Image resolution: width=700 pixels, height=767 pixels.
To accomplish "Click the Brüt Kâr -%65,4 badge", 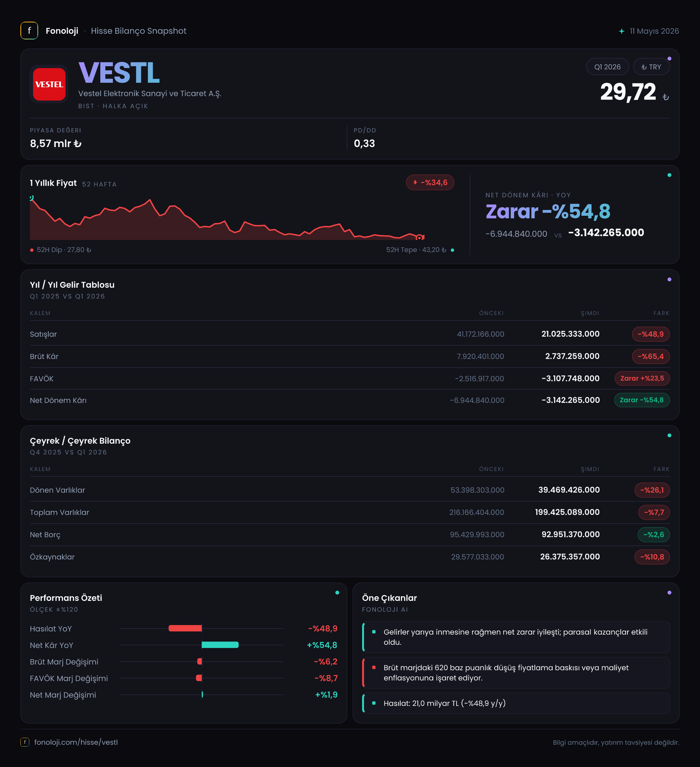I will tap(651, 356).
